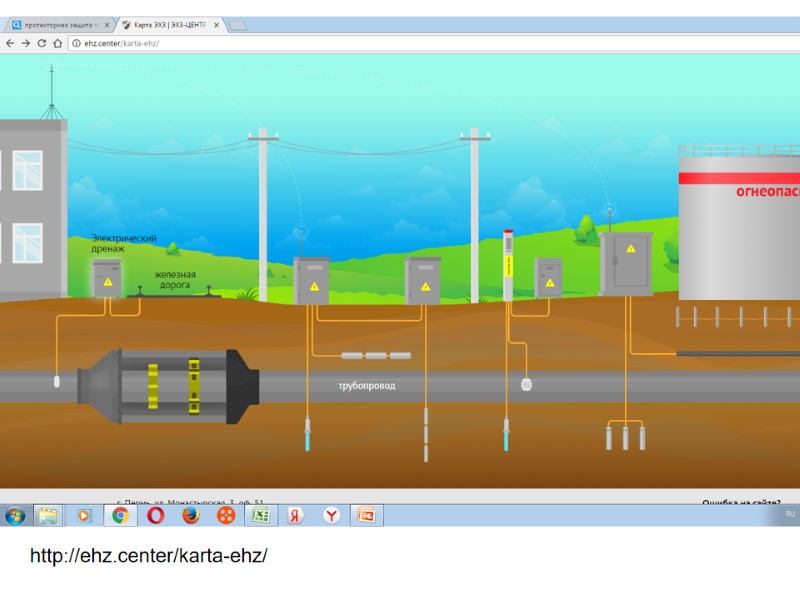
Task: Open the orange film-reel app in taskbar
Action: pos(226,516)
